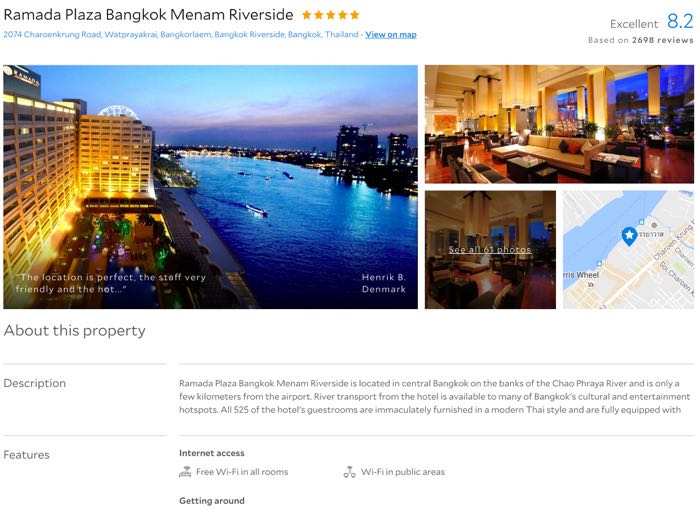Viewport: 700px width, 514px height.
Task: Open the View on map link
Action: pyautogui.click(x=391, y=34)
